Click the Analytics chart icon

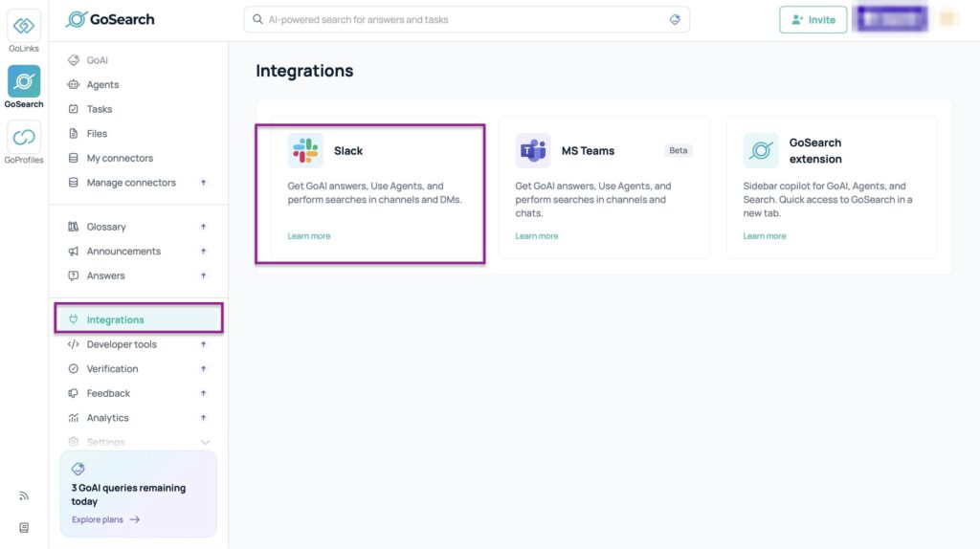click(x=73, y=417)
